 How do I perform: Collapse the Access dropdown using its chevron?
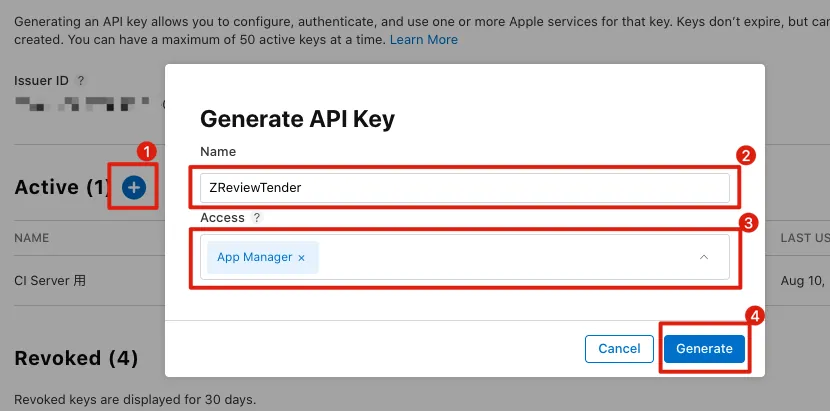(x=704, y=257)
